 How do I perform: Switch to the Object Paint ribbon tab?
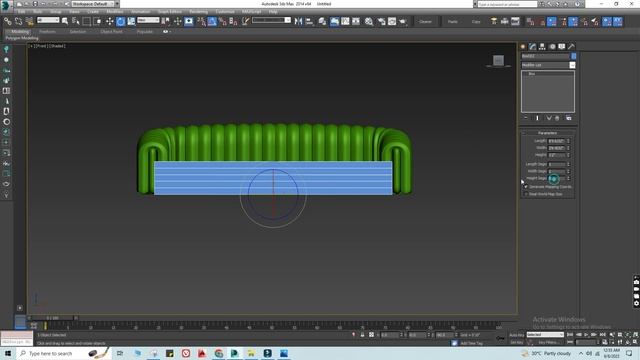tap(111, 31)
